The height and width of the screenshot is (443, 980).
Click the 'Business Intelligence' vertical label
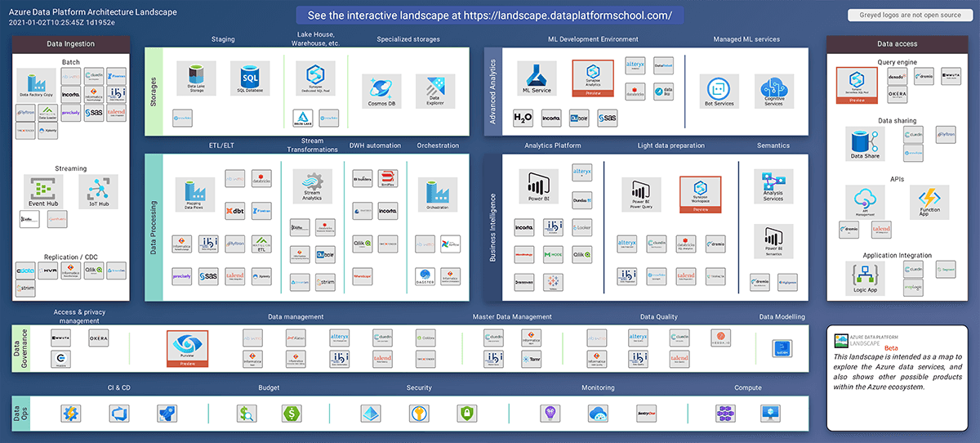pyautogui.click(x=492, y=227)
